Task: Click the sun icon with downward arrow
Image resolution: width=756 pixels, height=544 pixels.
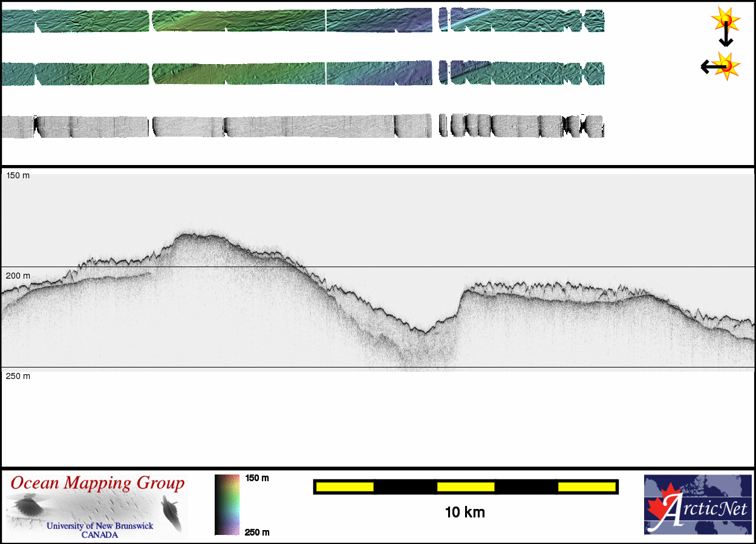Action: [x=725, y=24]
